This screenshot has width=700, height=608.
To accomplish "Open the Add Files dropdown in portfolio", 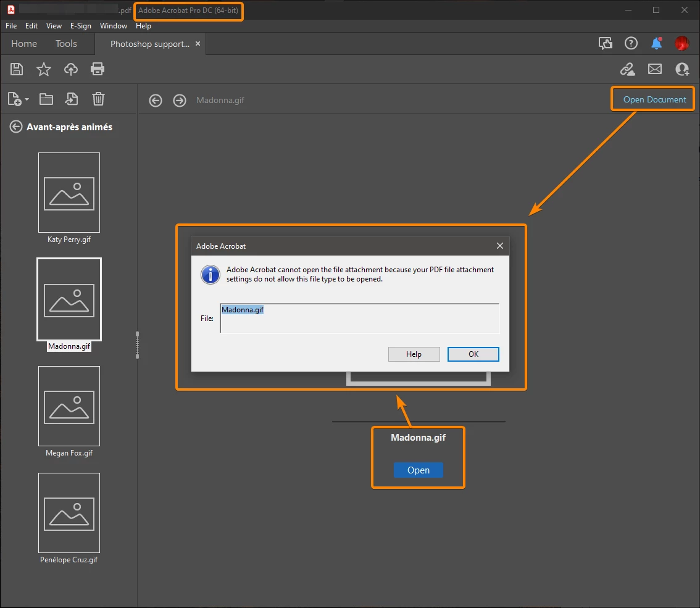I will pyautogui.click(x=19, y=99).
